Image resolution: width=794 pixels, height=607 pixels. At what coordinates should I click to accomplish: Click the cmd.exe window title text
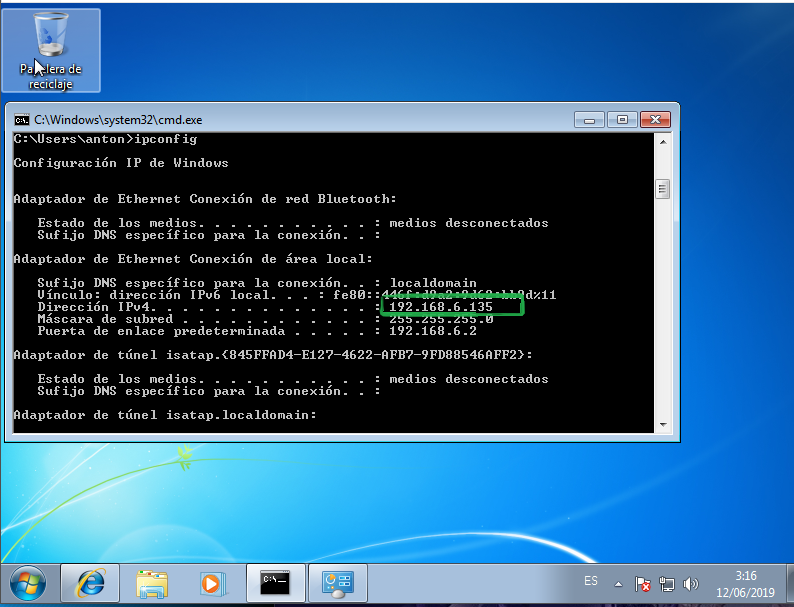[x=118, y=120]
